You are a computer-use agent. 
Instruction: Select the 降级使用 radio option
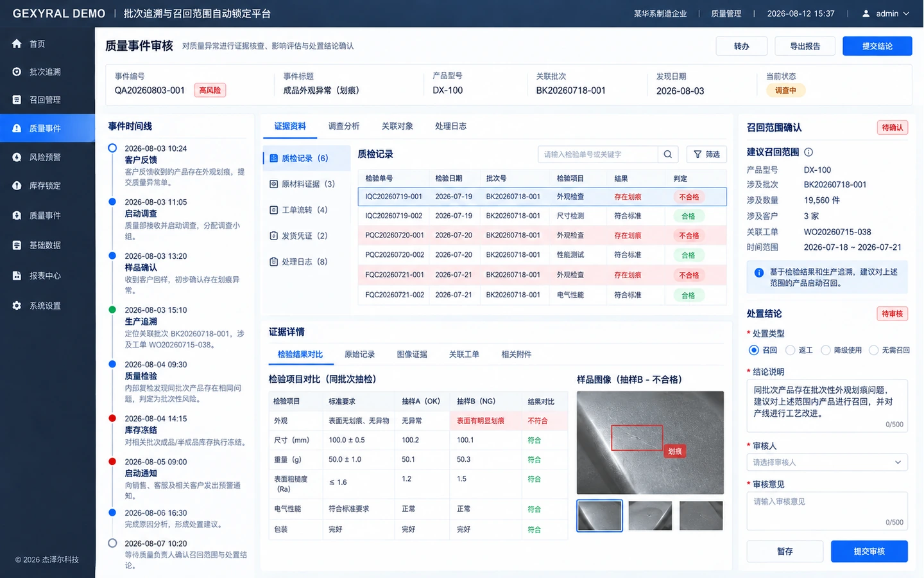pos(826,350)
